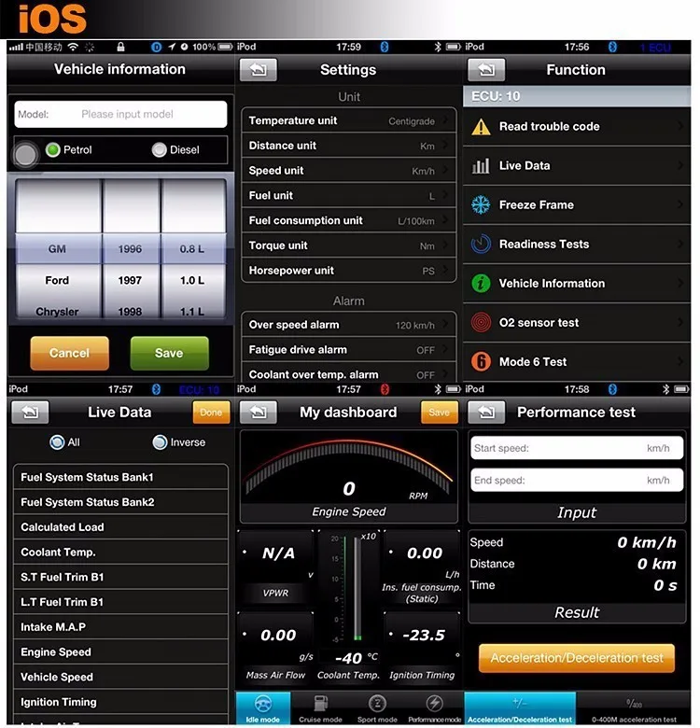Click the Start speed input field
Screen dimensions: 700x728
point(577,448)
